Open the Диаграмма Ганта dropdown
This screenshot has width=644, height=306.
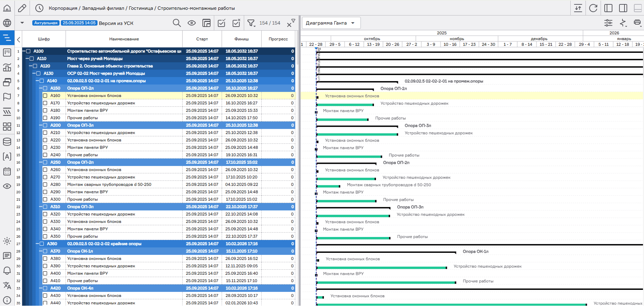[x=331, y=23]
